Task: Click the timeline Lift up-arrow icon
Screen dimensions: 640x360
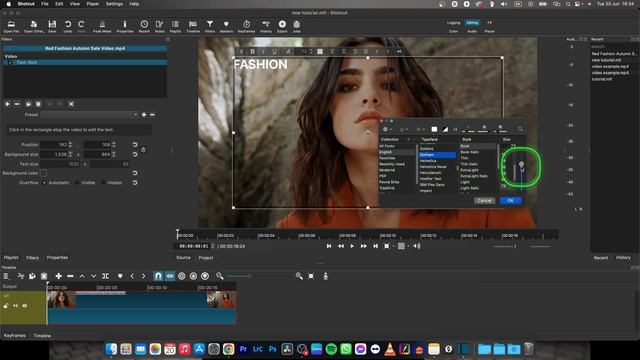Action: (82, 276)
